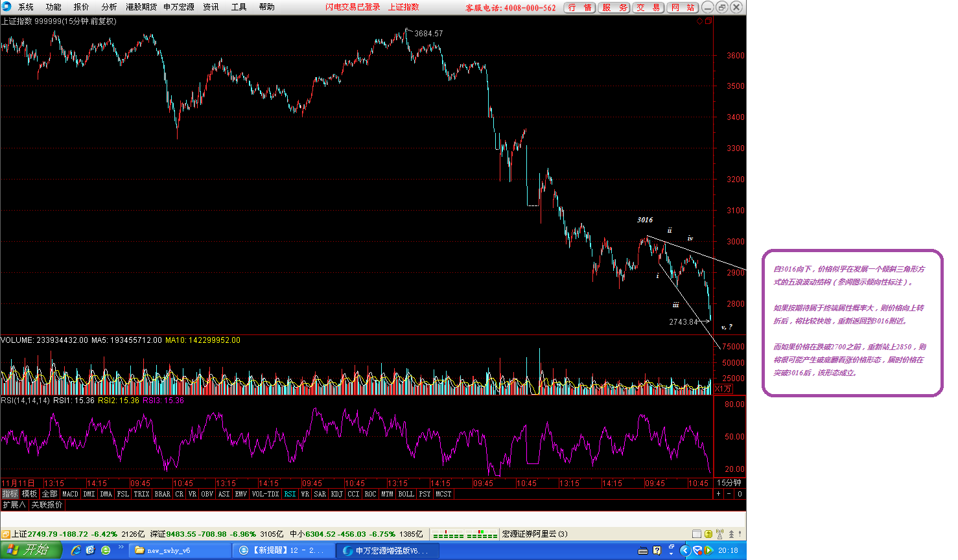
Task: Click the application logo icon in menu bar
Action: [x=6, y=6]
